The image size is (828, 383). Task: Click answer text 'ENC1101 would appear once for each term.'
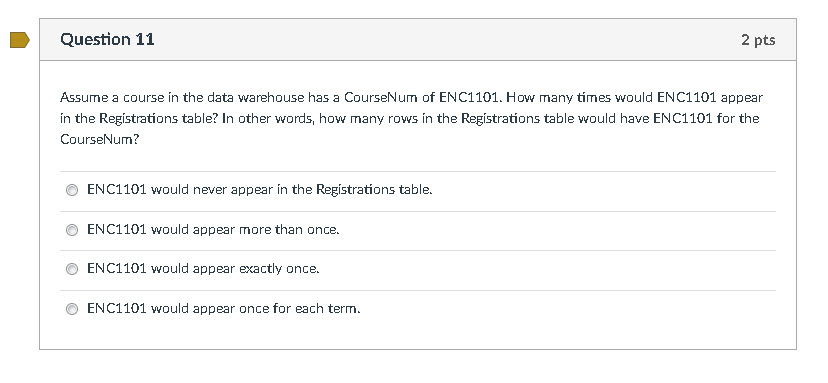tap(224, 309)
